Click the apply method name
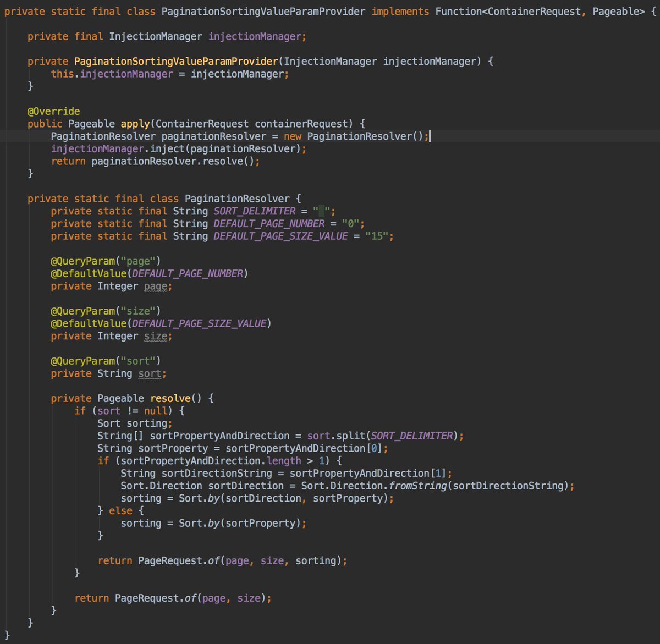 click(x=135, y=123)
